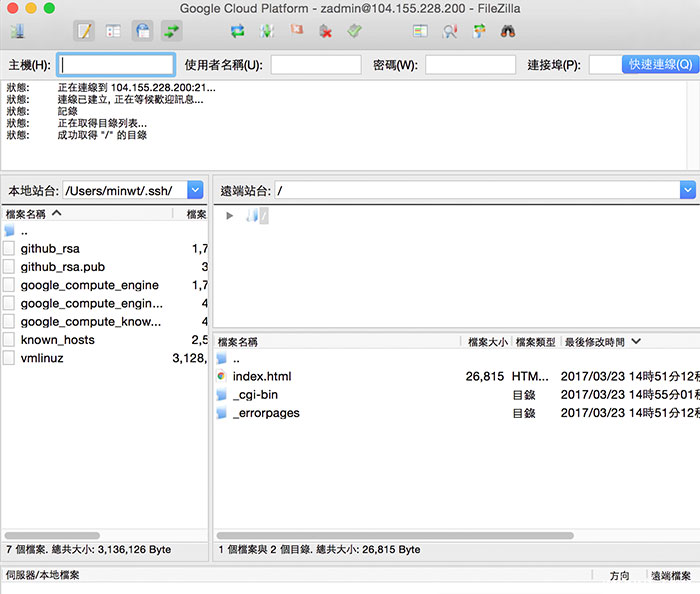
Task: Click the github_rsa file icon
Action: [x=9, y=249]
